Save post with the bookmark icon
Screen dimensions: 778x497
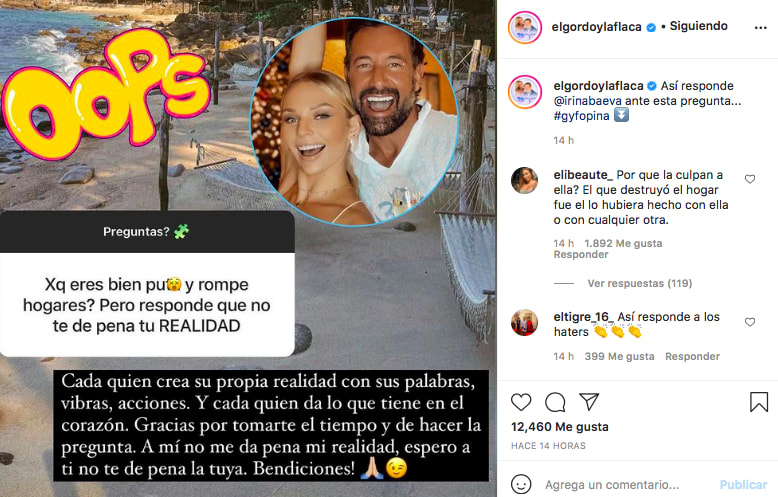[x=759, y=402]
